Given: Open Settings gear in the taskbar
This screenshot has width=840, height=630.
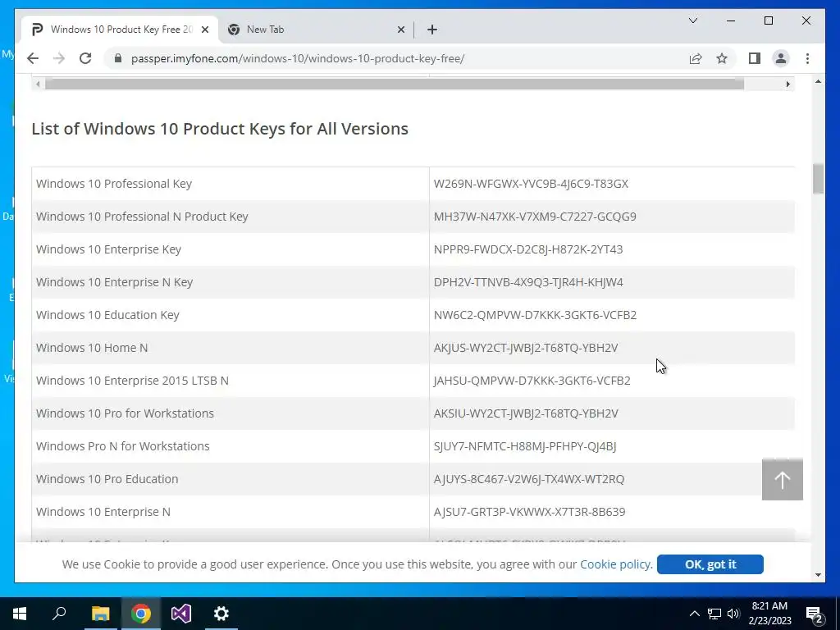Looking at the screenshot, I should click(221, 614).
